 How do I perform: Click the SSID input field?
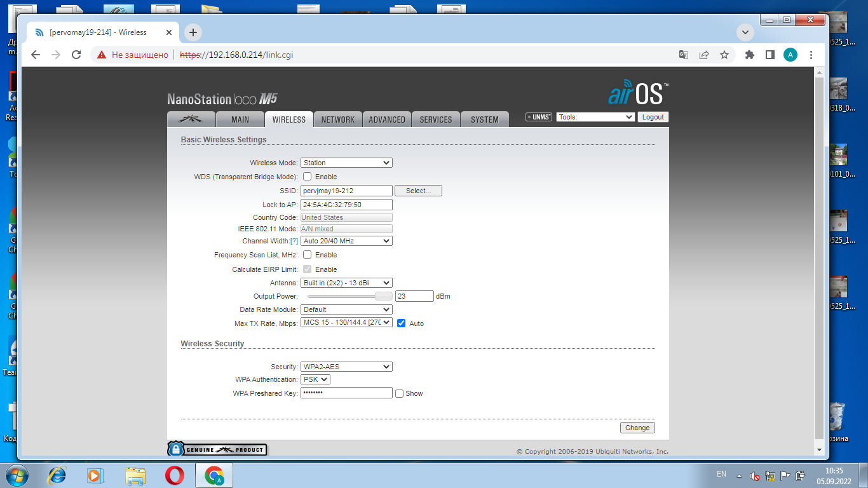346,191
